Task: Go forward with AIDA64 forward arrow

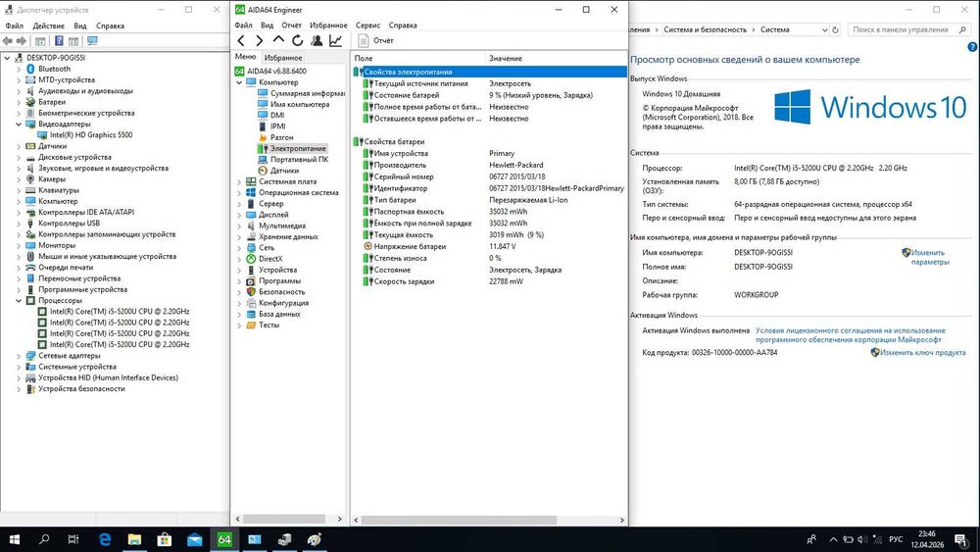Action: [260, 40]
